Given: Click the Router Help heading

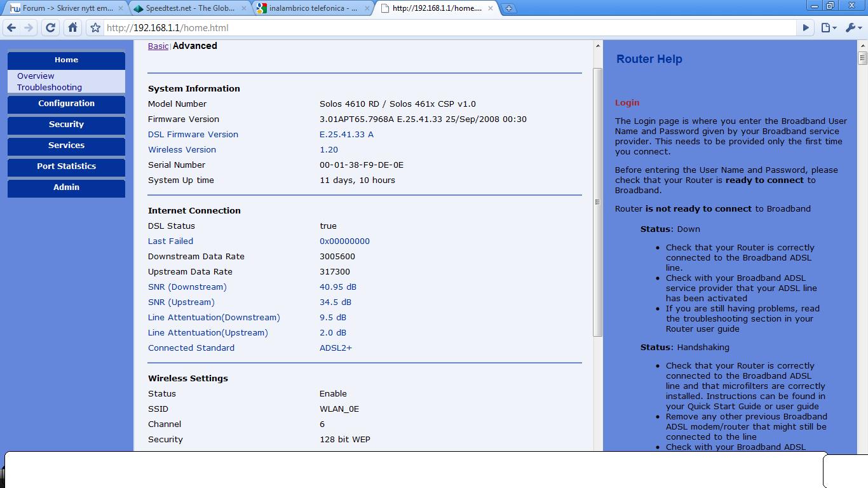Looking at the screenshot, I should pos(649,59).
